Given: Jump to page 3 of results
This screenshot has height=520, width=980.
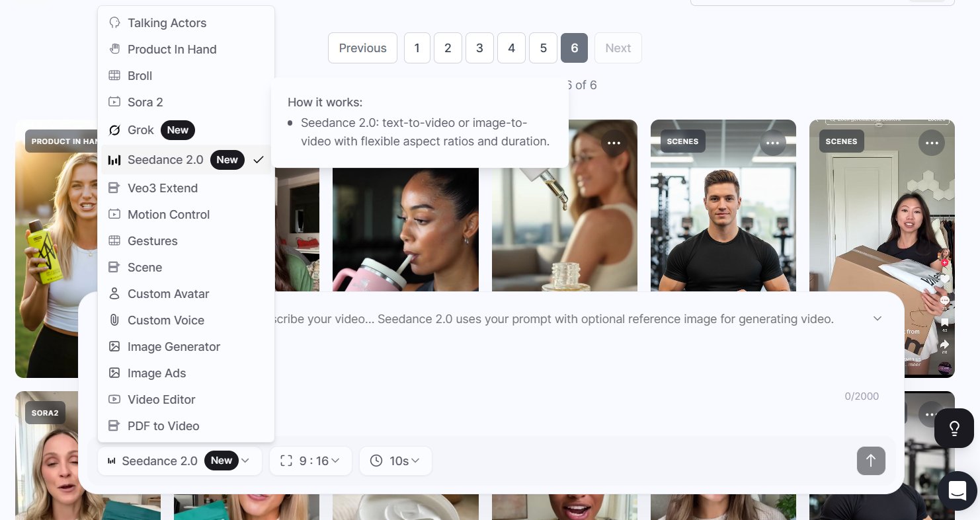Looking at the screenshot, I should [x=479, y=48].
